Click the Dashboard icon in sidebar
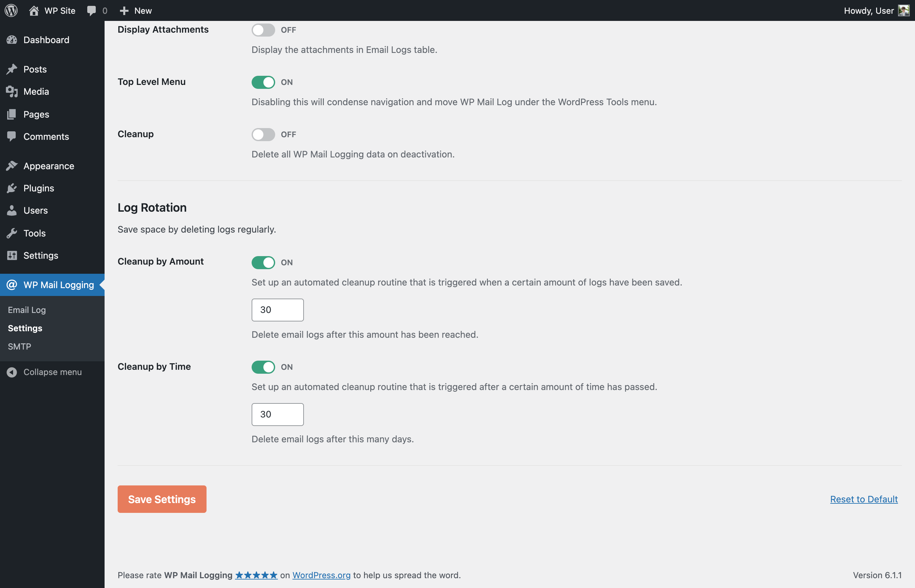The width and height of the screenshot is (915, 588). pyautogui.click(x=11, y=39)
